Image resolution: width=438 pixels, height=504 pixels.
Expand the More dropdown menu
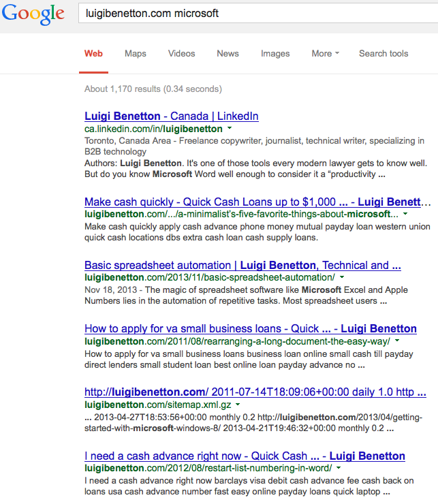(326, 53)
